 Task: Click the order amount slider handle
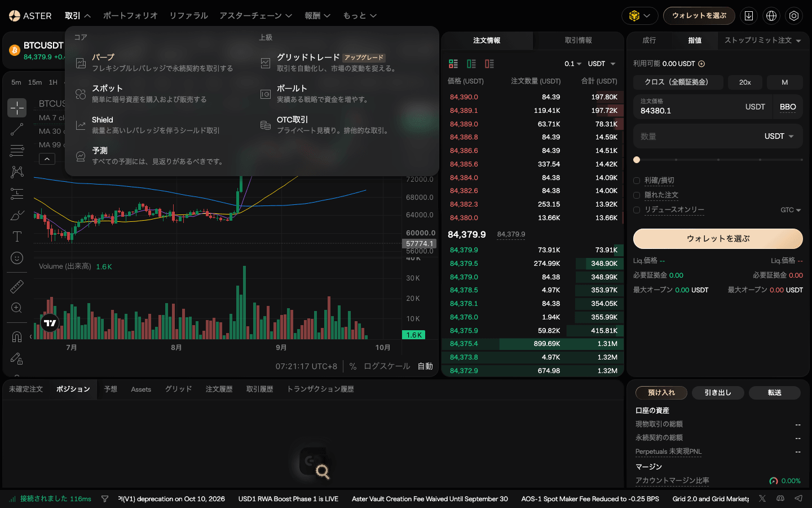point(637,160)
